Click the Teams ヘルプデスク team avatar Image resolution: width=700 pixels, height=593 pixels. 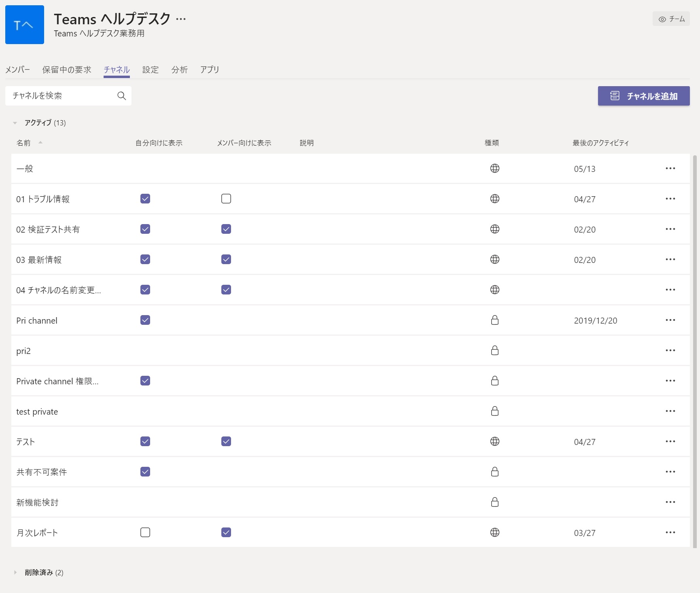25,25
